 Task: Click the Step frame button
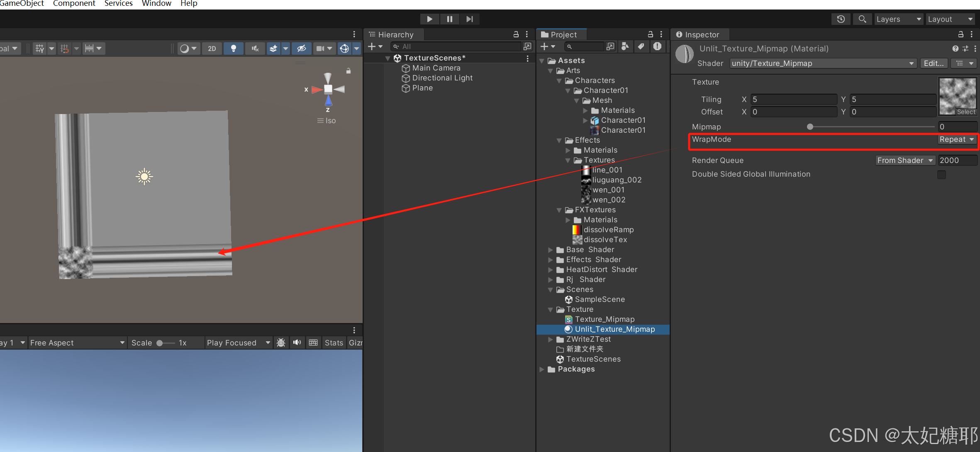point(469,19)
